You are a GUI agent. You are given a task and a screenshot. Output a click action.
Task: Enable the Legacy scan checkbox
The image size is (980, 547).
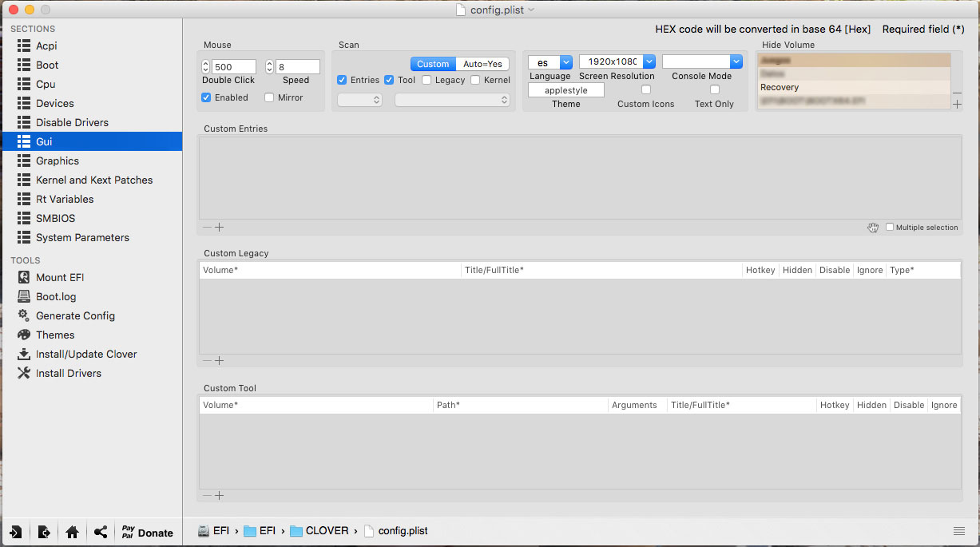pos(427,80)
